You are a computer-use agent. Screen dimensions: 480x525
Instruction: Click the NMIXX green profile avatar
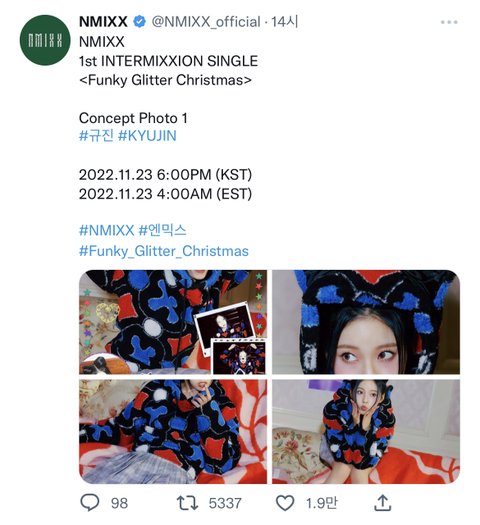click(x=45, y=41)
